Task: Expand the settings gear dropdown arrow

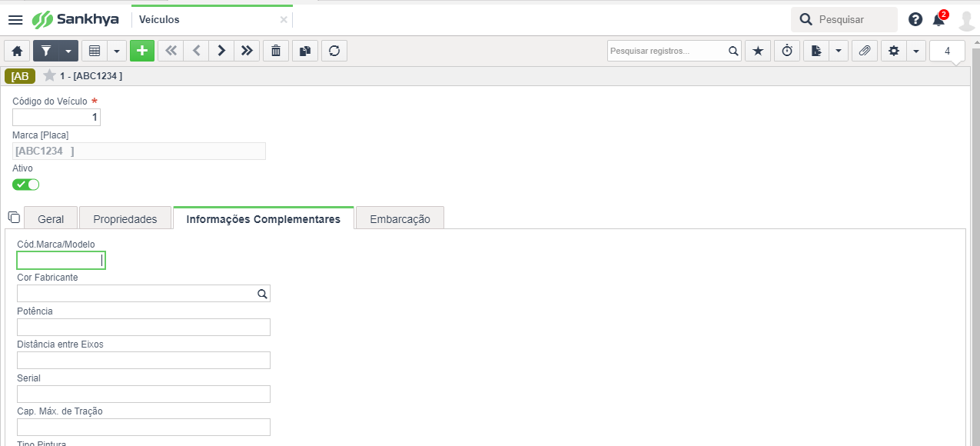Action: [916, 51]
